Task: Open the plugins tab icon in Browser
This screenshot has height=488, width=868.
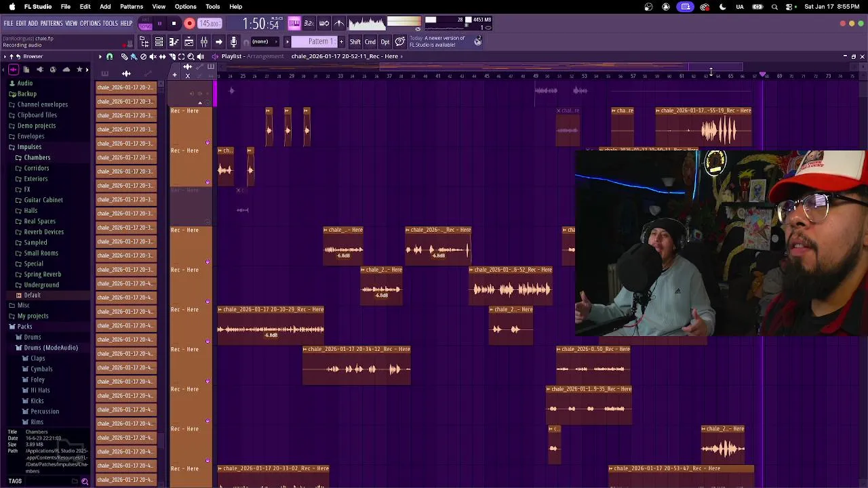Action: (x=40, y=69)
